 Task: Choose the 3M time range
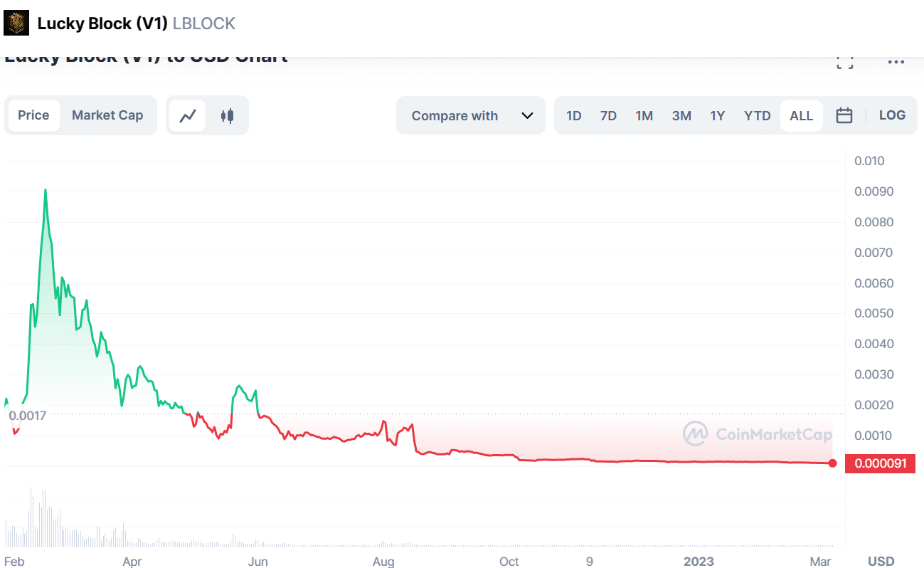tap(681, 115)
